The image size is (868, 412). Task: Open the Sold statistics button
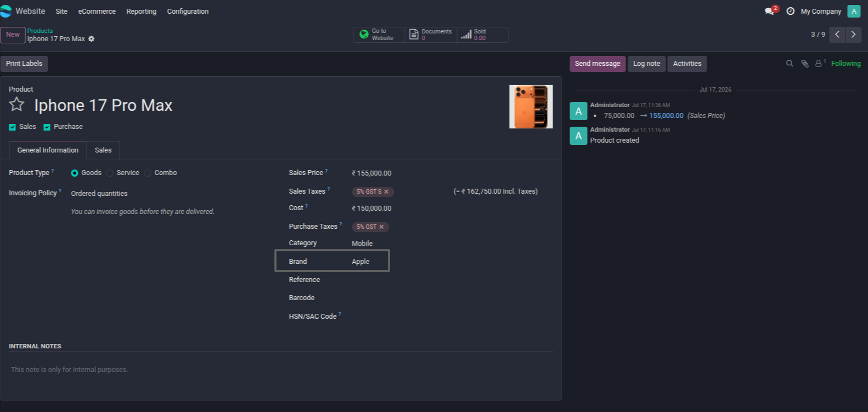coord(482,35)
